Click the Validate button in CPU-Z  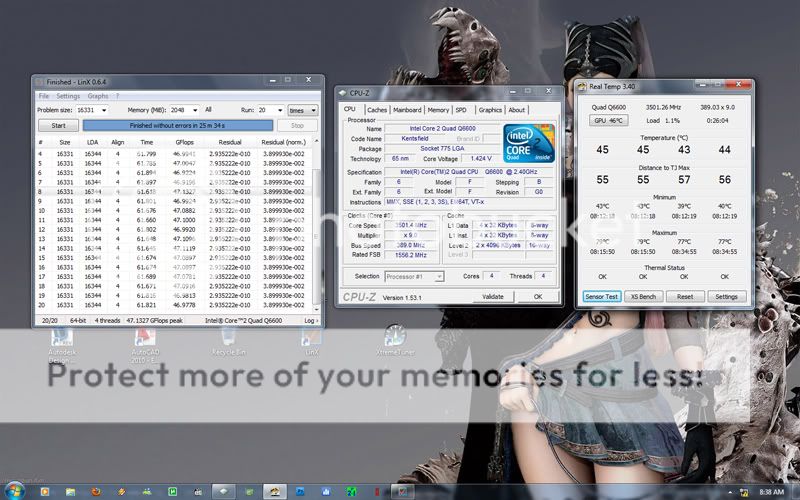coord(493,297)
